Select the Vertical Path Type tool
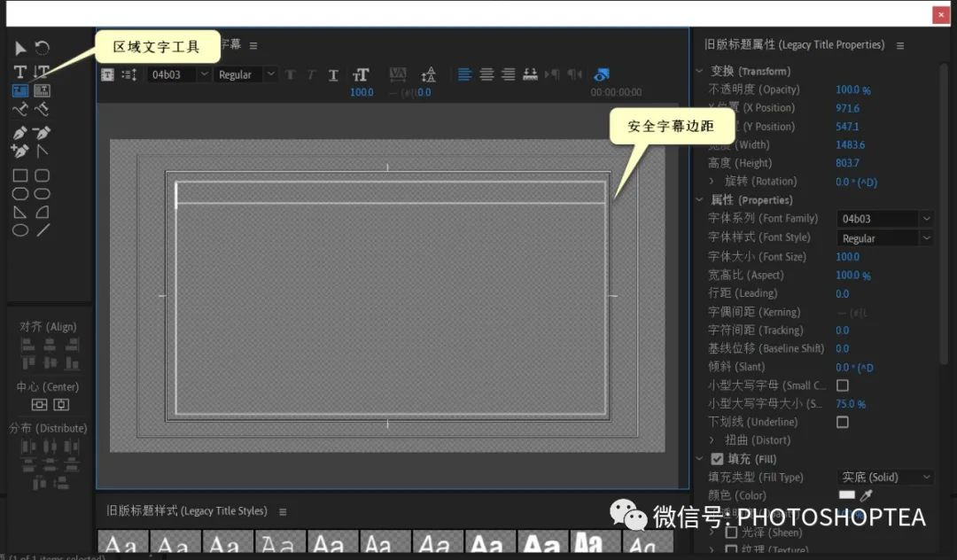Image resolution: width=957 pixels, height=560 pixels. 43,110
